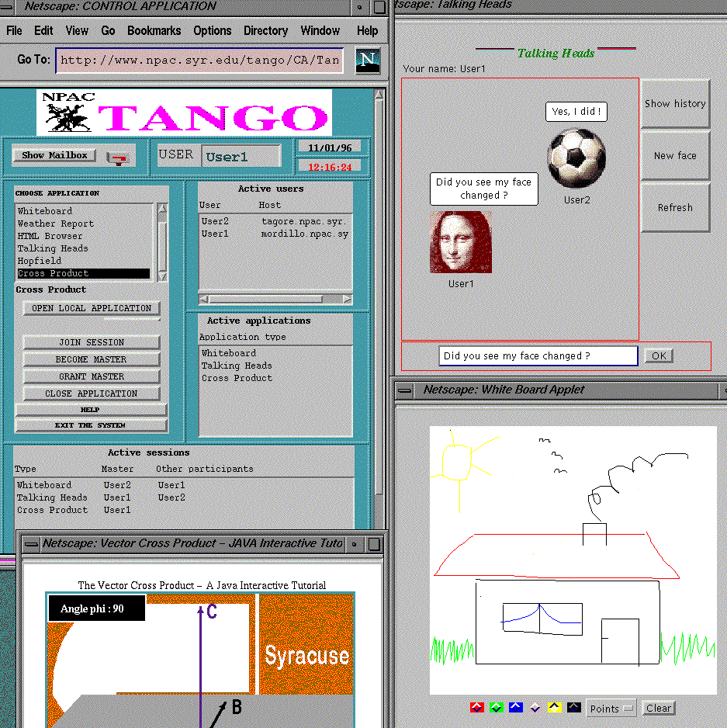
Task: Click the Close Application button
Action: pyautogui.click(x=92, y=393)
